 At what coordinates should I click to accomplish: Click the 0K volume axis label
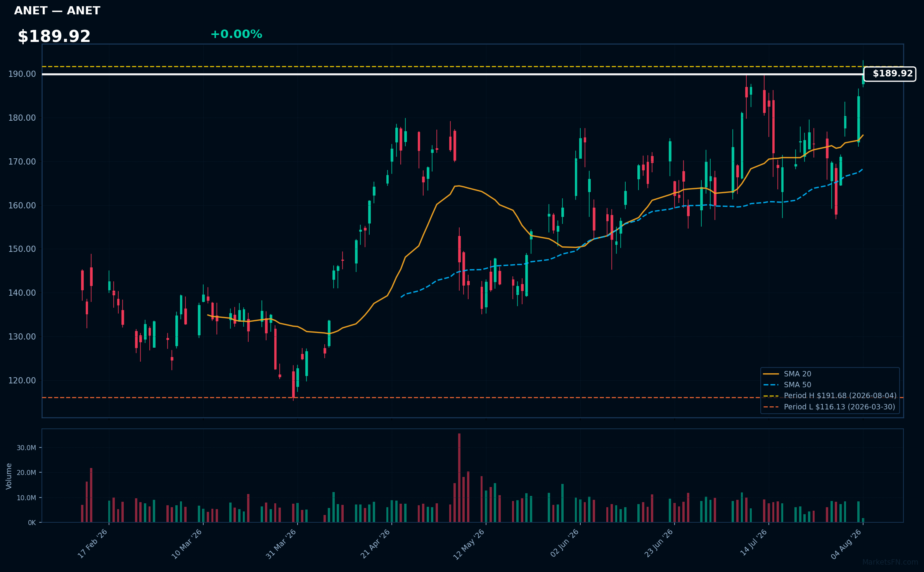click(x=32, y=523)
